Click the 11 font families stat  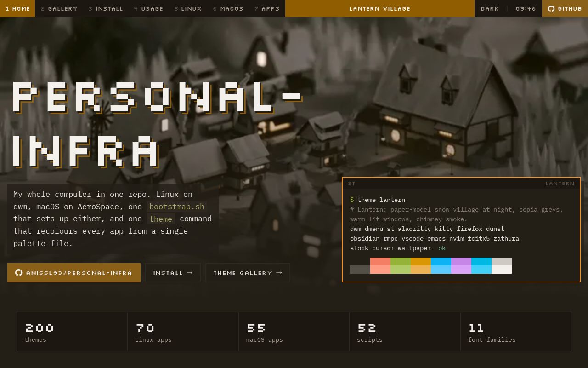coord(516,332)
